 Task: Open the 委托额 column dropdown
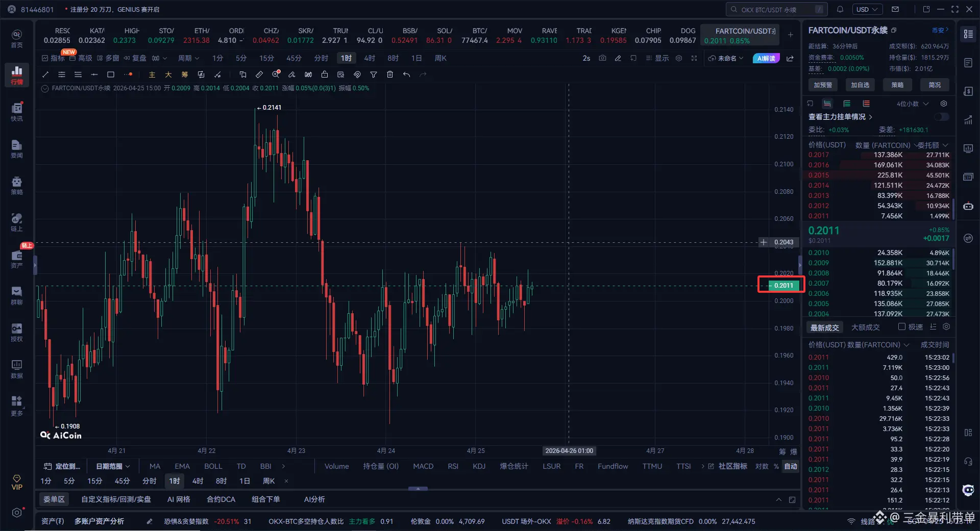[933, 145]
